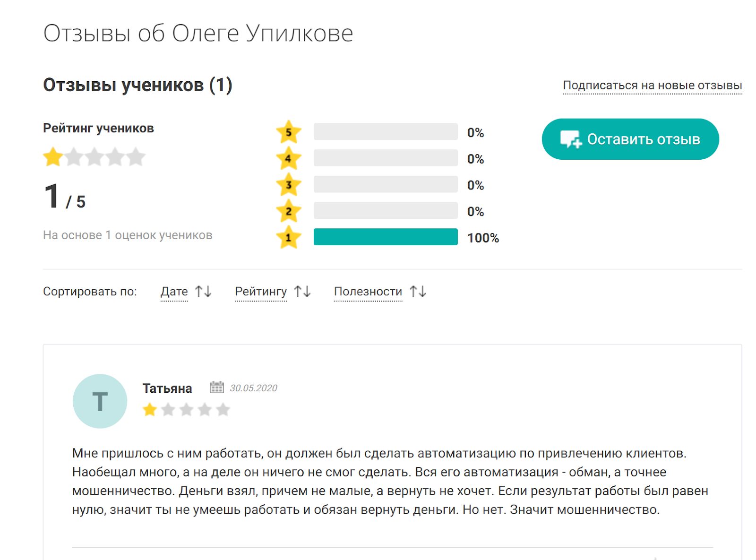Click the 3-star rating icon
Screen dimensions: 756x560
click(288, 185)
